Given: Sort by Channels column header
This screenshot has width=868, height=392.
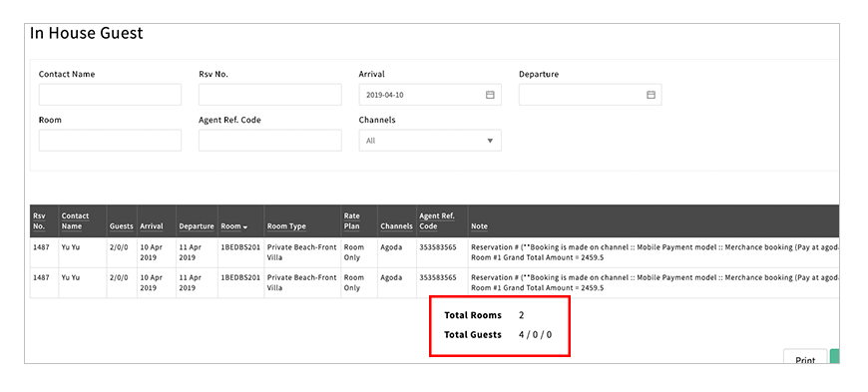Looking at the screenshot, I should click(x=396, y=226).
